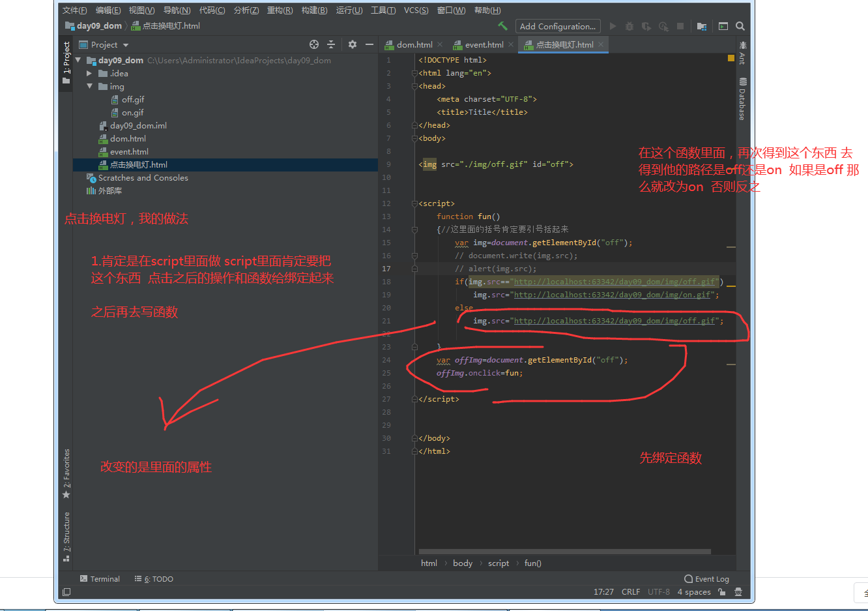Select off.gif in the project tree
Viewport: 868px width, 611px height.
pos(133,99)
